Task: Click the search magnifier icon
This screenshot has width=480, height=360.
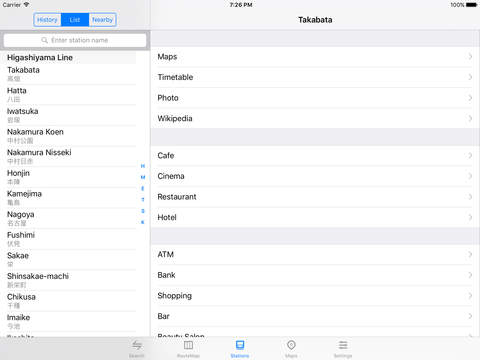Action: tap(44, 40)
